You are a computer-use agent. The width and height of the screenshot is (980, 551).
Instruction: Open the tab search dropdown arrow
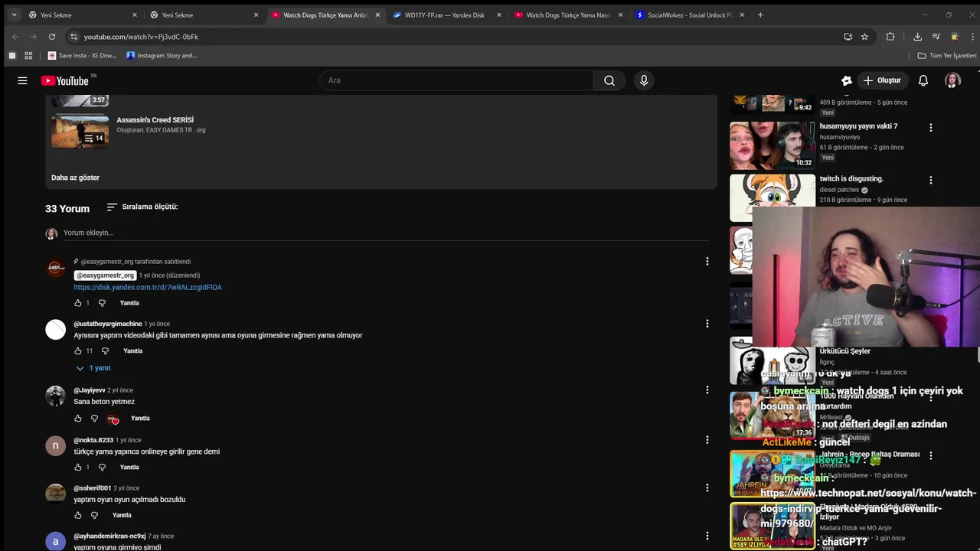(x=14, y=15)
